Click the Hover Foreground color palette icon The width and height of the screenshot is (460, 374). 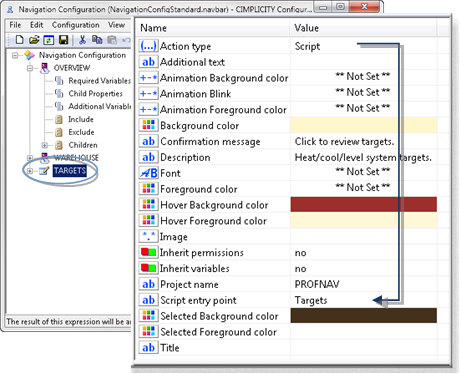(148, 221)
